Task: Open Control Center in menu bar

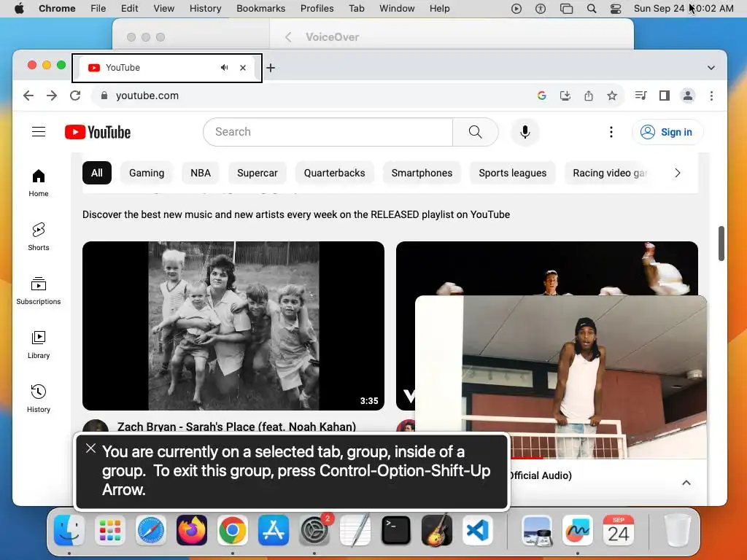Action: pyautogui.click(x=616, y=9)
